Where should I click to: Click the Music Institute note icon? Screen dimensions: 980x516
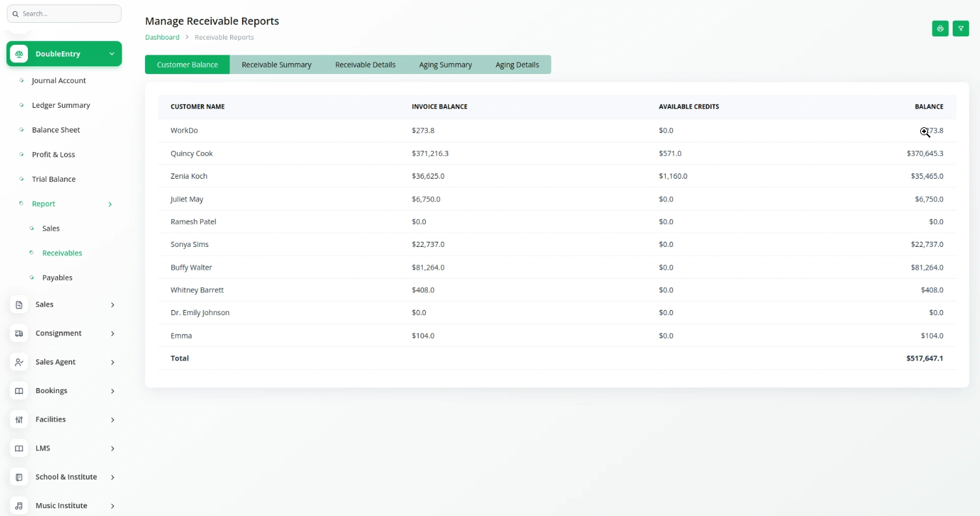click(x=19, y=506)
